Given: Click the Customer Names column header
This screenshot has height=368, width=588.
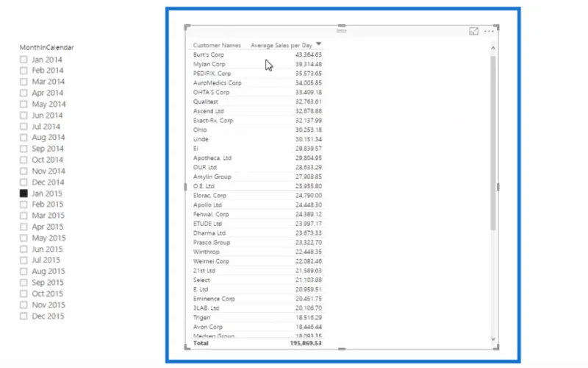Looking at the screenshot, I should [x=217, y=45].
